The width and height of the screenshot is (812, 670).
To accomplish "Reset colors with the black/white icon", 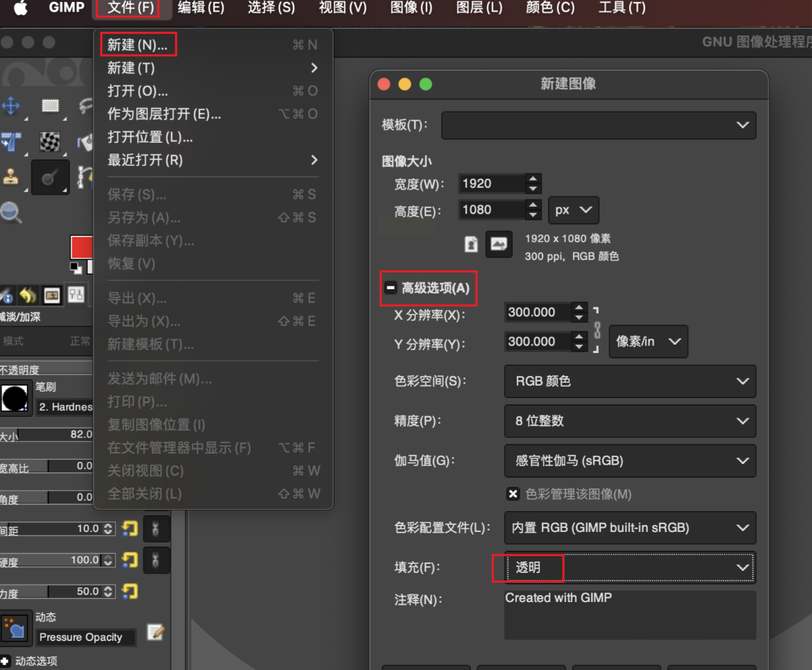I will click(76, 268).
